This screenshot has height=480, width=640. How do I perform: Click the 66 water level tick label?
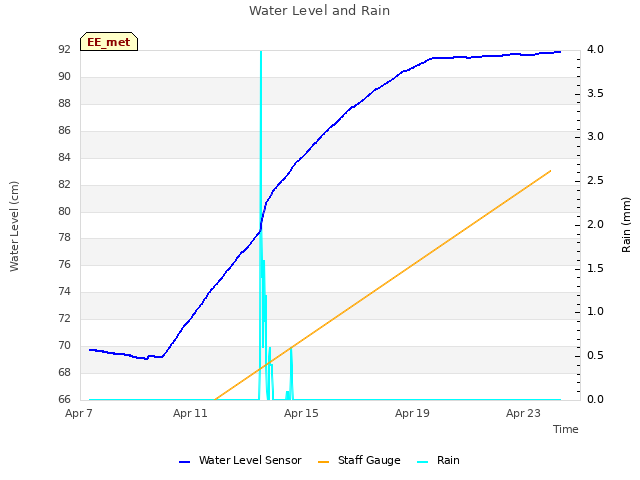(64, 399)
